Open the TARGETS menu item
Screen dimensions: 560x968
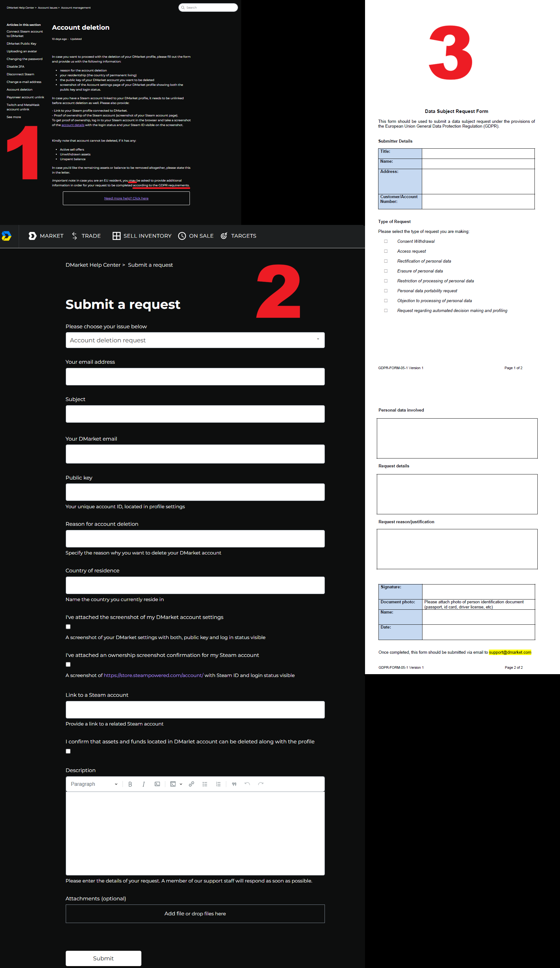click(243, 236)
